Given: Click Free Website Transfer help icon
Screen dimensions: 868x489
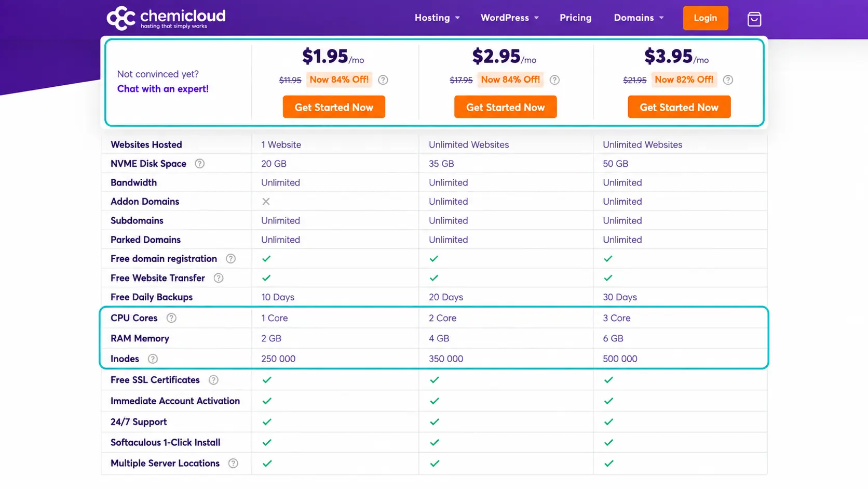Looking at the screenshot, I should coord(219,278).
